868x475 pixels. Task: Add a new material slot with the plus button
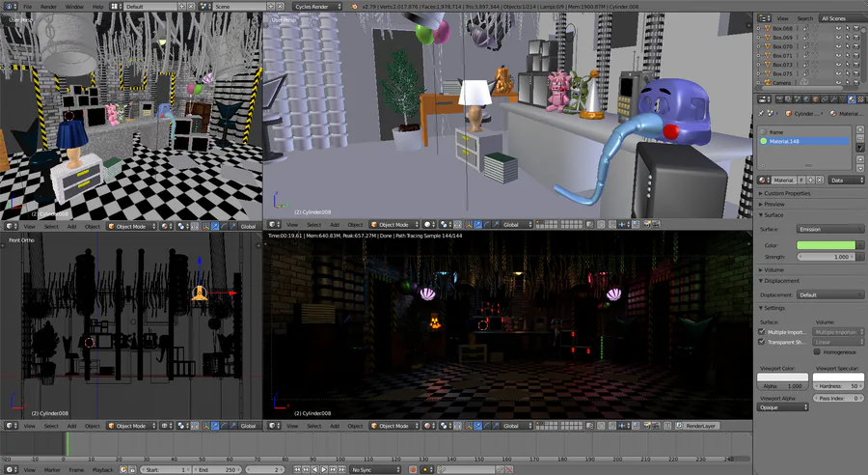(x=860, y=129)
